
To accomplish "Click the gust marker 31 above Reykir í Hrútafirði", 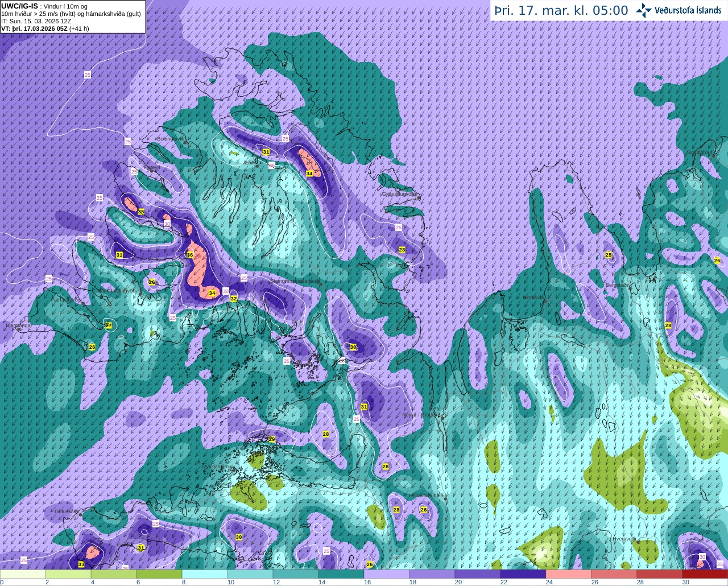I will click(x=364, y=407).
